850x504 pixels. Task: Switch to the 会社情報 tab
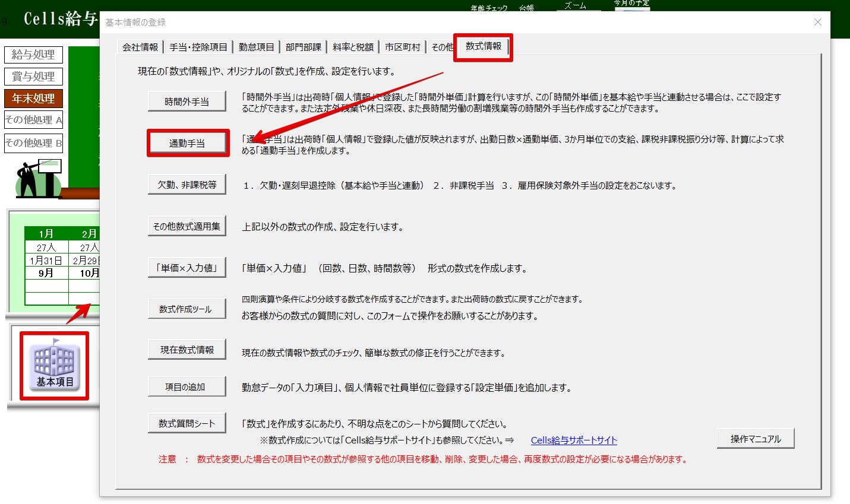(x=140, y=47)
